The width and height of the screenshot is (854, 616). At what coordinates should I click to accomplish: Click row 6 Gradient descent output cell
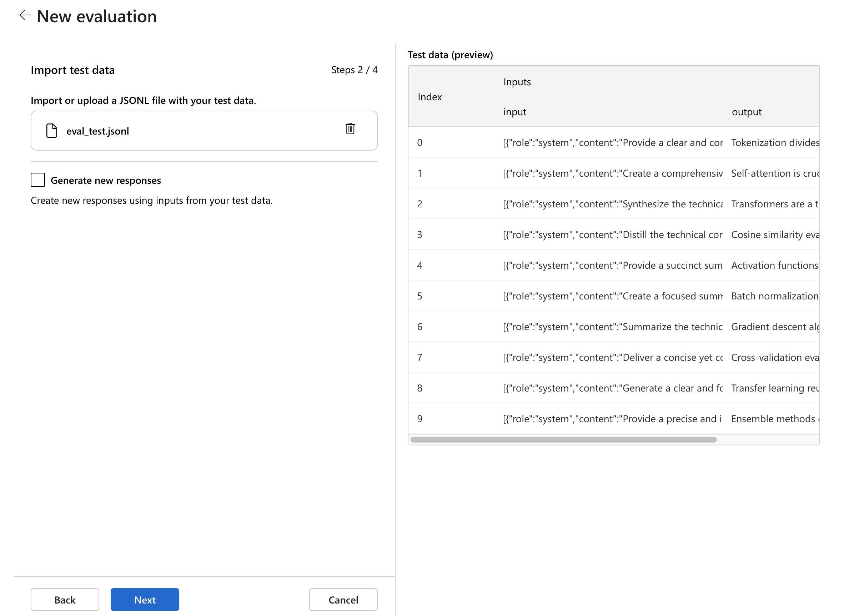[x=775, y=327]
